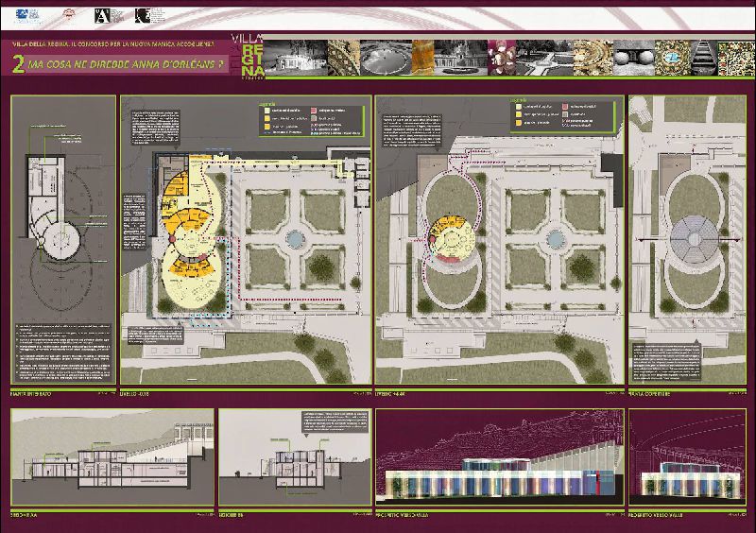The height and width of the screenshot is (533, 756).
Task: Click pink swatch in level -0.15 plan legend
Action: pos(314,111)
